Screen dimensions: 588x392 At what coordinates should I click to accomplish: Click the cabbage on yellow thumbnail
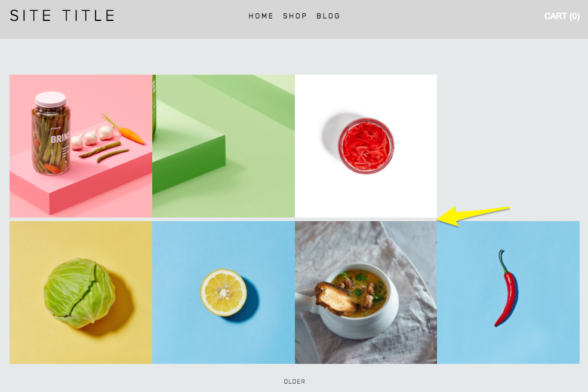(81, 292)
